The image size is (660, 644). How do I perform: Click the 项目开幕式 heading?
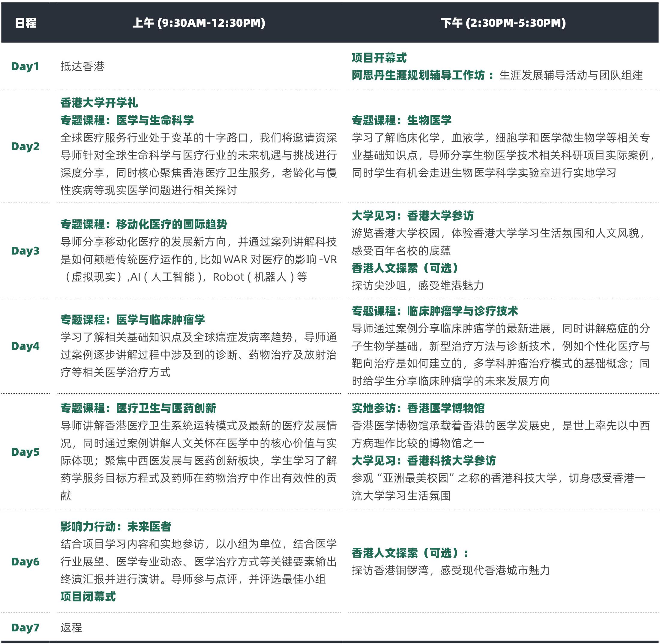[x=379, y=58]
